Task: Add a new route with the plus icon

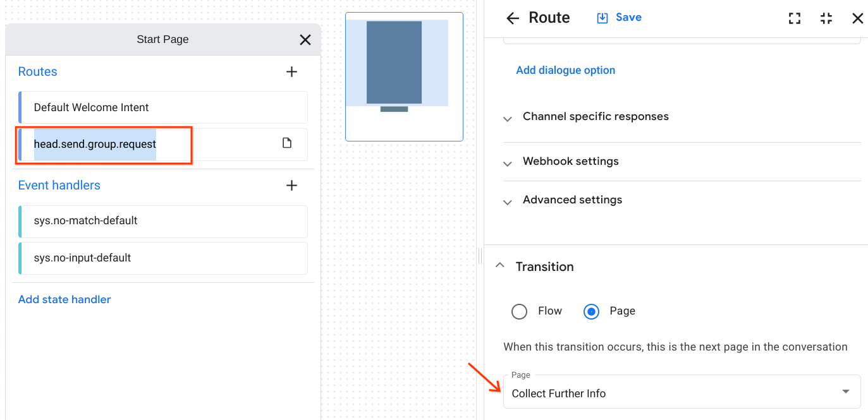Action: [x=291, y=71]
